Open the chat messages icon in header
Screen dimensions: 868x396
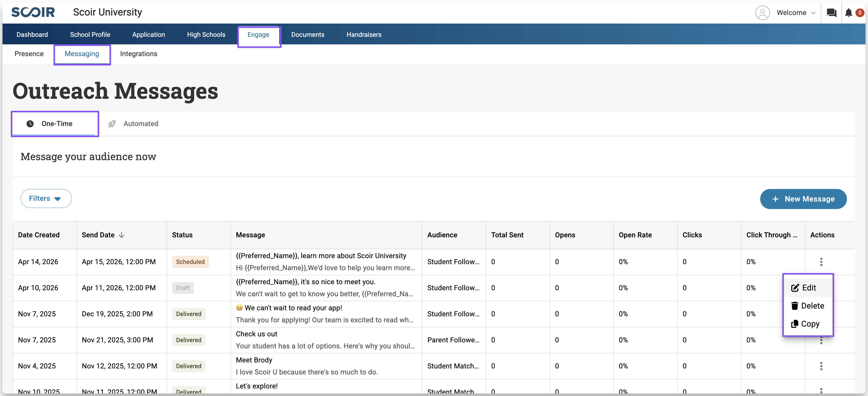tap(831, 13)
